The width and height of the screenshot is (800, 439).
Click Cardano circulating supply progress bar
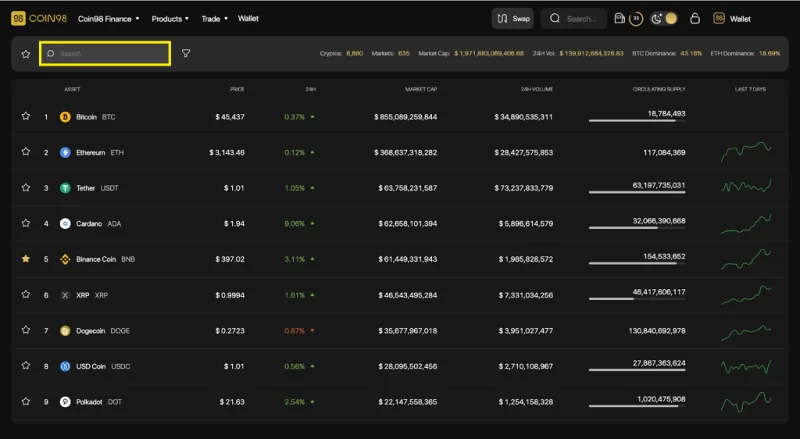(x=637, y=228)
